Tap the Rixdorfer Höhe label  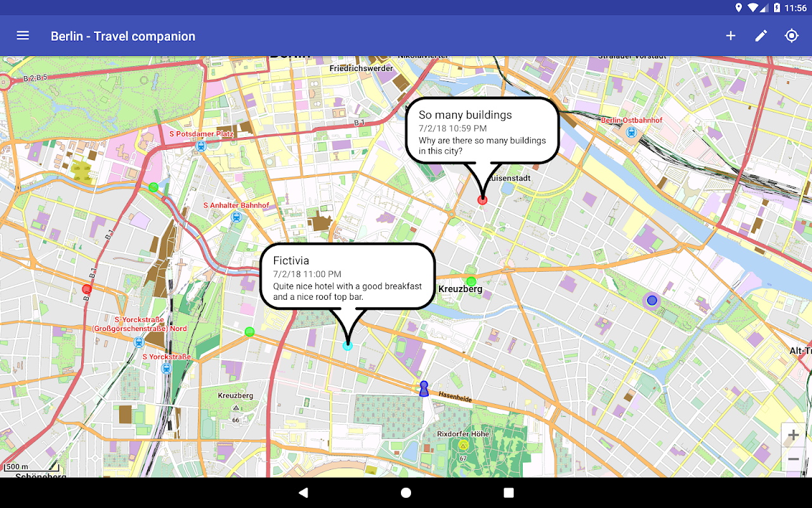click(x=463, y=434)
